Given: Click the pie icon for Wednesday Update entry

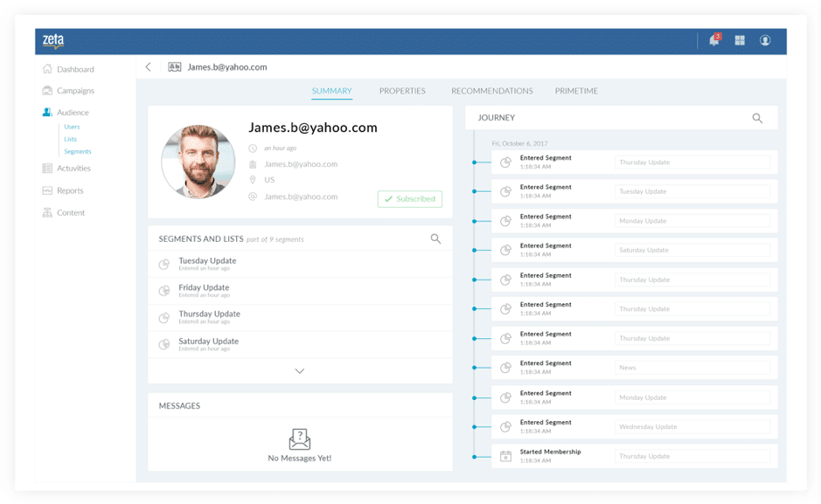Looking at the screenshot, I should [505, 427].
